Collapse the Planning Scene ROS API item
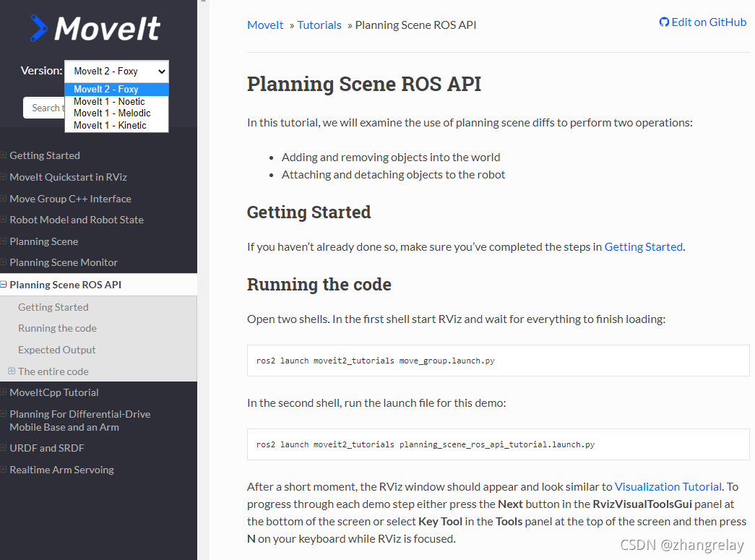Viewport: 755px width, 560px height. tap(4, 285)
